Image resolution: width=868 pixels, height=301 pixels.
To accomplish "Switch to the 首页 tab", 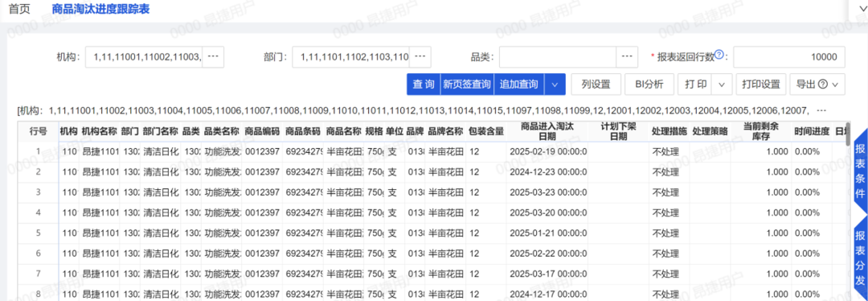I will (x=19, y=10).
